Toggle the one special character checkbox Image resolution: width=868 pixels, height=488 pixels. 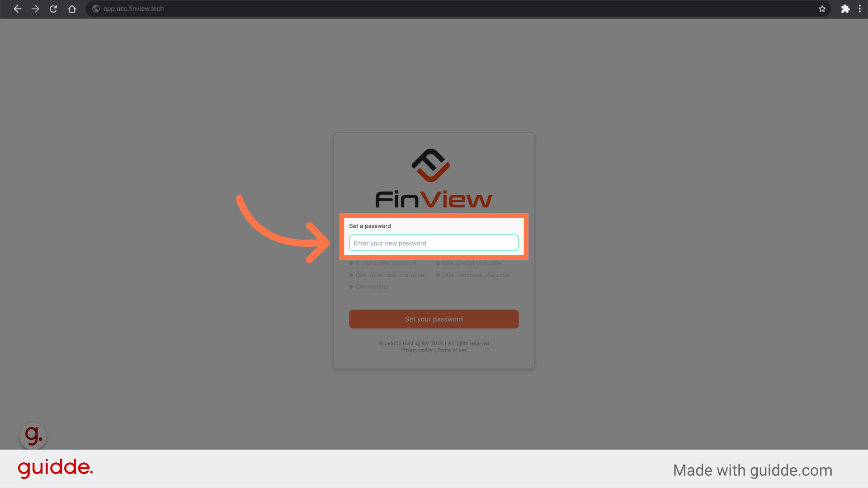[x=438, y=263]
